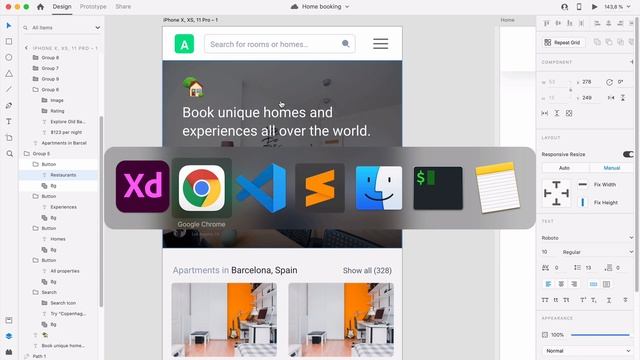Select the Ellipse tool
640x360 pixels.
pyautogui.click(x=9, y=58)
